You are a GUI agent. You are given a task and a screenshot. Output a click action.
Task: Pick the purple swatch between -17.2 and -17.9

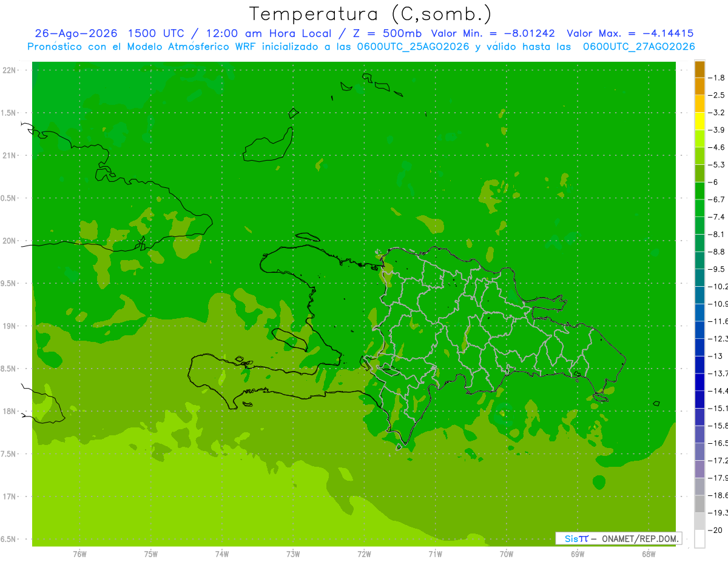[699, 469]
